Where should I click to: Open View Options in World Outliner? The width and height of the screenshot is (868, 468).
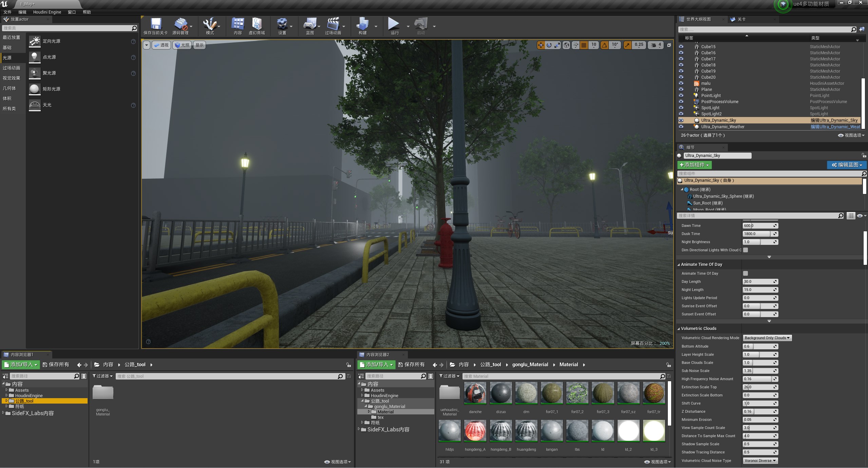(x=851, y=135)
